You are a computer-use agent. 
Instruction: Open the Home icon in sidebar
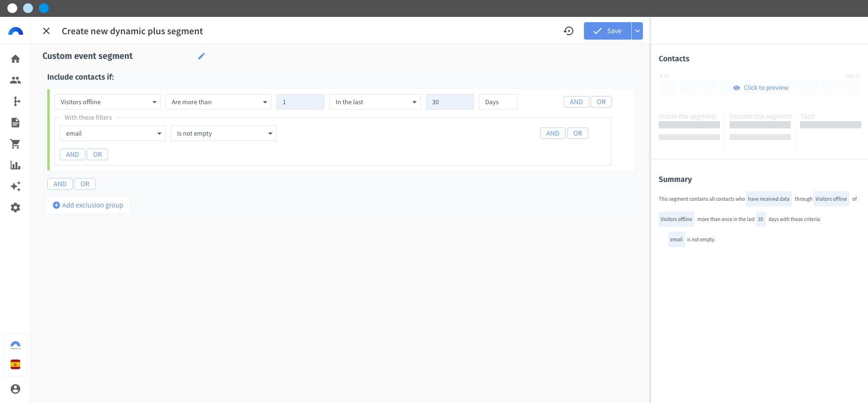tap(15, 59)
